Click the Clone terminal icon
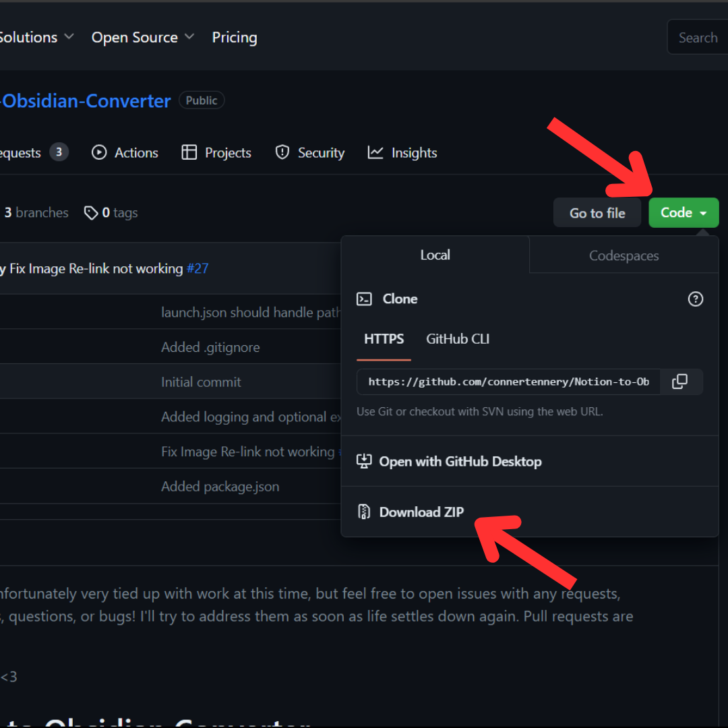 click(x=364, y=299)
